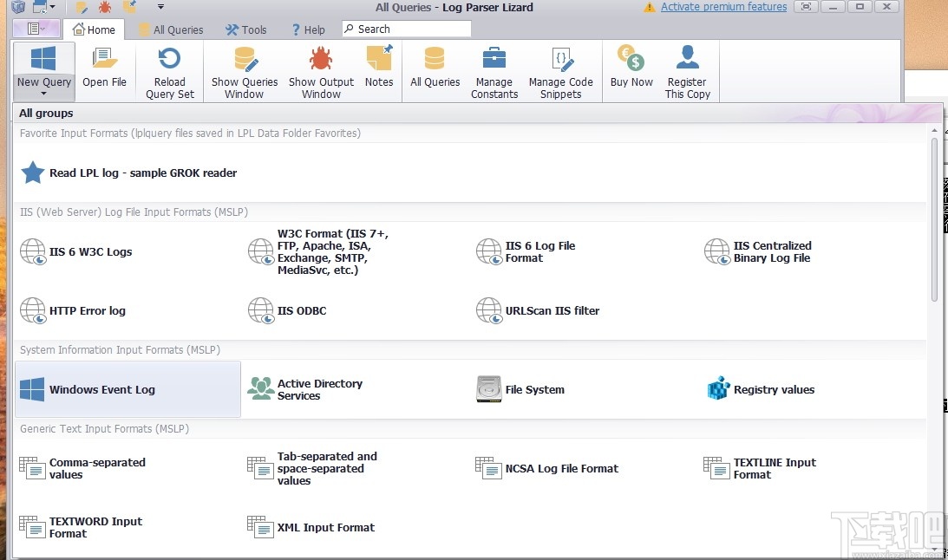Click the All Queries ribbon button
This screenshot has width=948, height=560.
pos(435,68)
